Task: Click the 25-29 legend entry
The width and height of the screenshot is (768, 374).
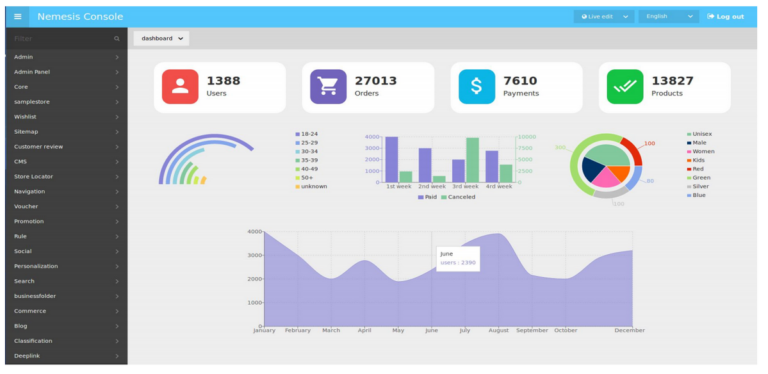Action: coord(307,143)
